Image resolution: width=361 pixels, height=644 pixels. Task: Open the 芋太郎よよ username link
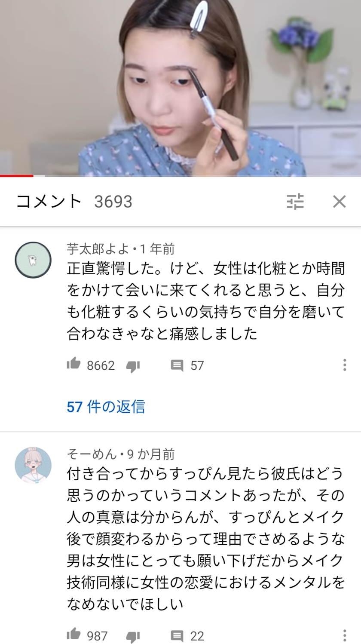pyautogui.click(x=98, y=248)
